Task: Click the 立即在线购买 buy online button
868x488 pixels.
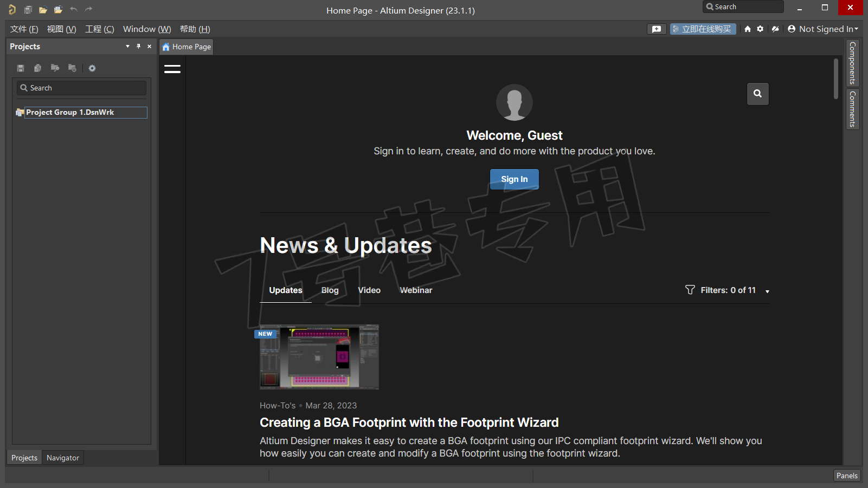Action: point(703,29)
